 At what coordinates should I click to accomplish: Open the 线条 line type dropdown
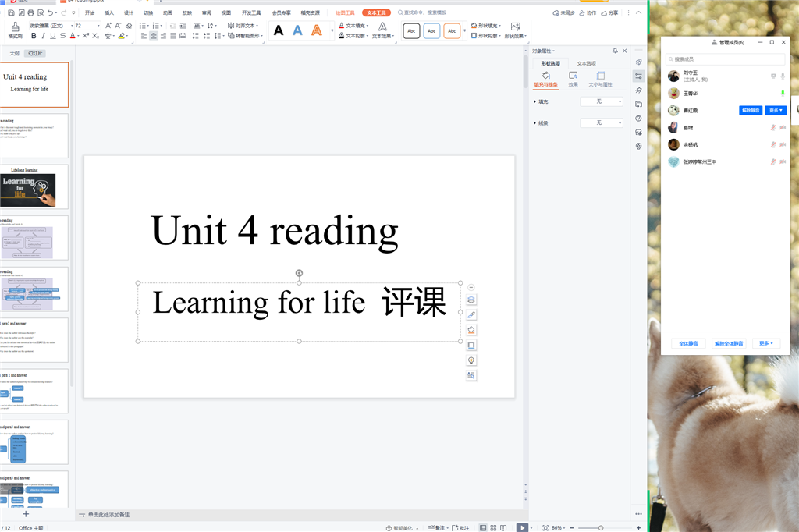(x=602, y=122)
